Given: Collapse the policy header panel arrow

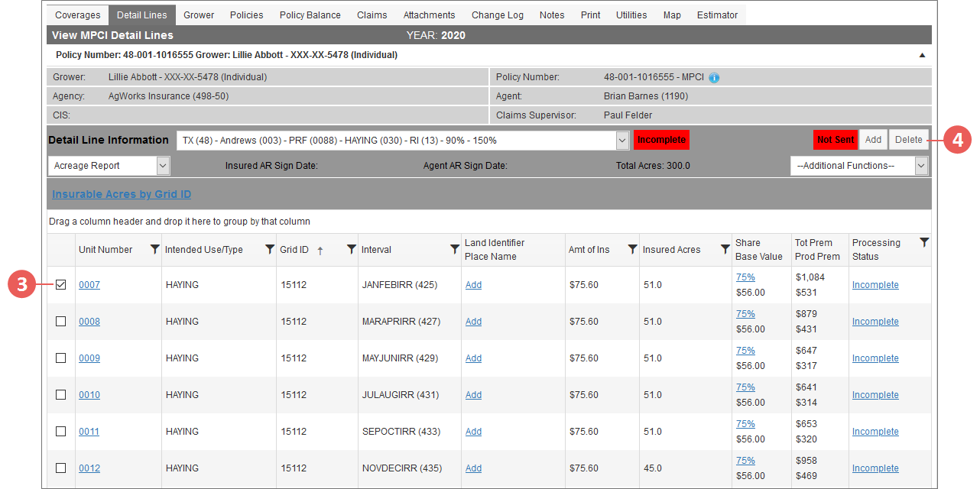Looking at the screenshot, I should (922, 55).
